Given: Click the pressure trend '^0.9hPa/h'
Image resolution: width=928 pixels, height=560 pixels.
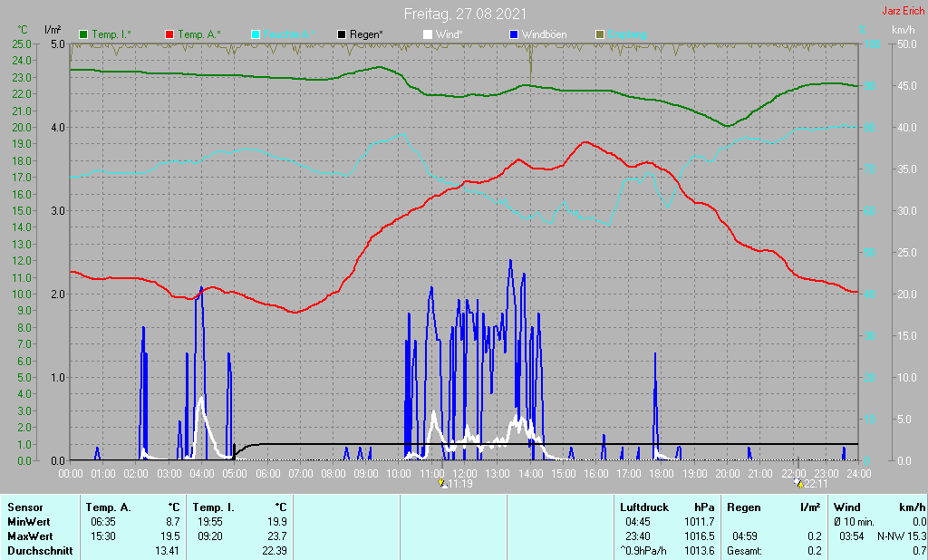Looking at the screenshot, I should click(x=643, y=551).
